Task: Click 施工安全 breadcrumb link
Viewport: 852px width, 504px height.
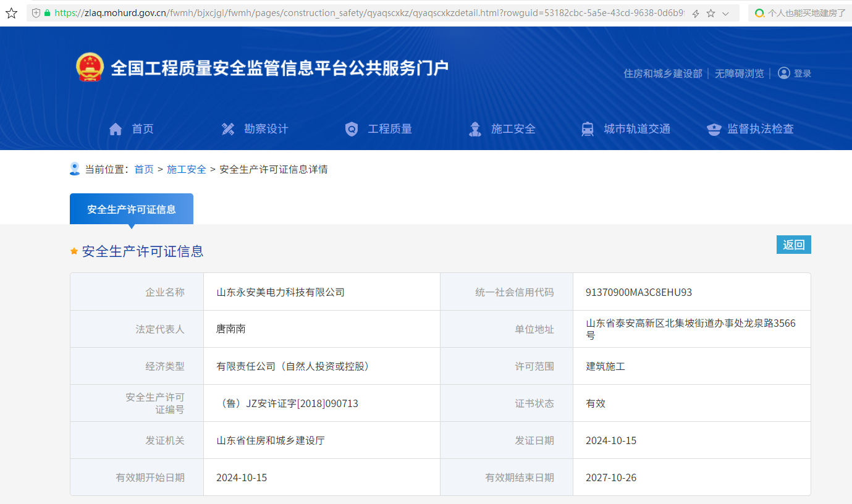Action: [x=187, y=169]
